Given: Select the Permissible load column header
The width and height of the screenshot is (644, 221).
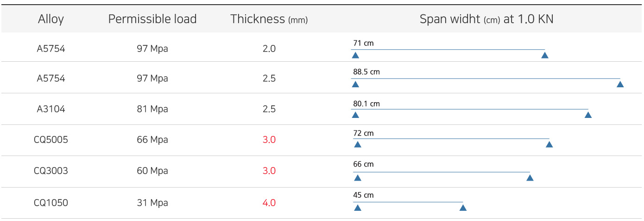Looking at the screenshot, I should [152, 19].
